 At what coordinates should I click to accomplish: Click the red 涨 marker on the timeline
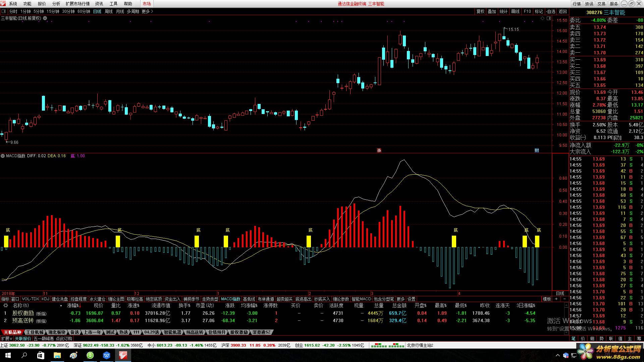pos(379,150)
